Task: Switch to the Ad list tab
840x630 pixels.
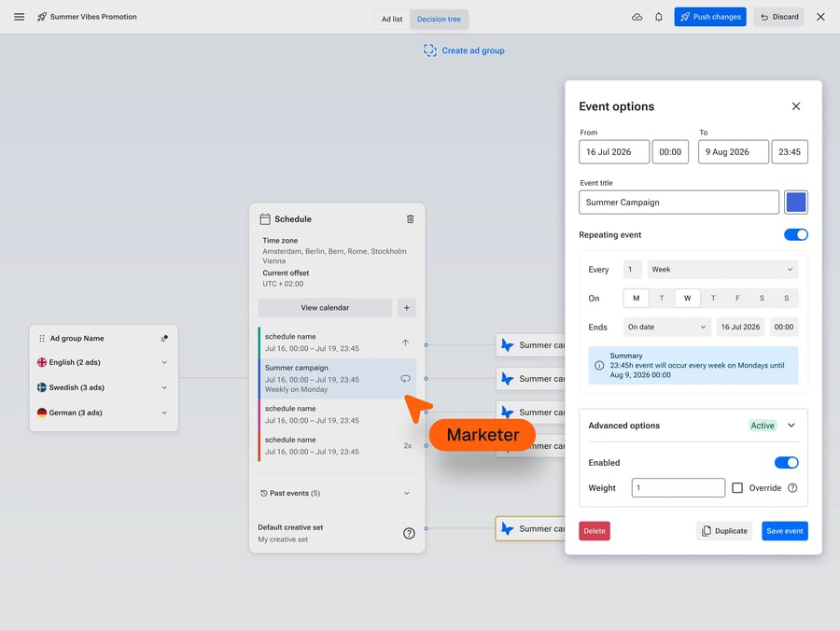Action: [x=391, y=18]
